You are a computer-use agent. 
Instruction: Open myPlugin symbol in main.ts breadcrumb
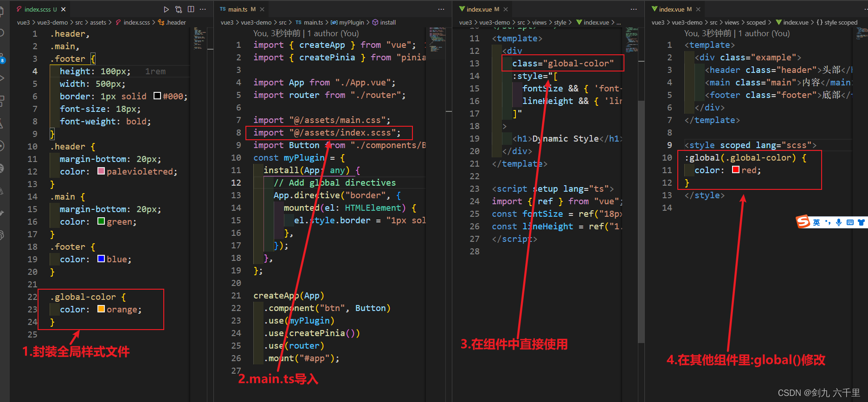tap(347, 22)
